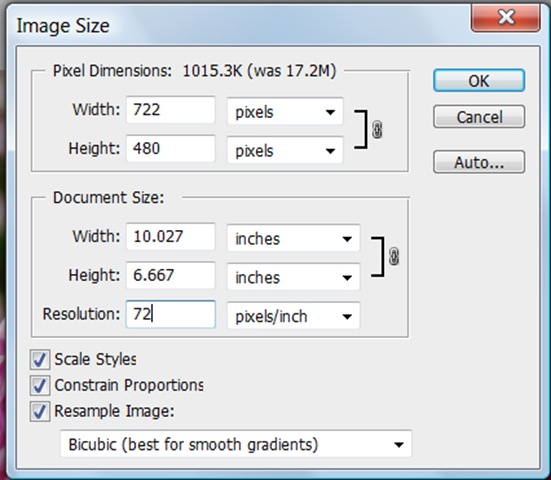Click the Resample Image label text
Viewport: 551px width, 480px height.
pos(114,411)
